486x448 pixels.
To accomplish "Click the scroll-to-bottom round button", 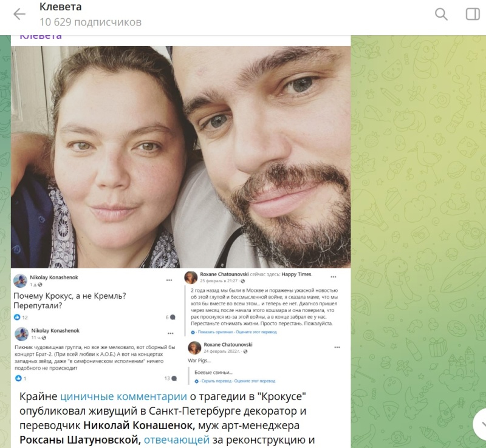I will [x=480, y=424].
